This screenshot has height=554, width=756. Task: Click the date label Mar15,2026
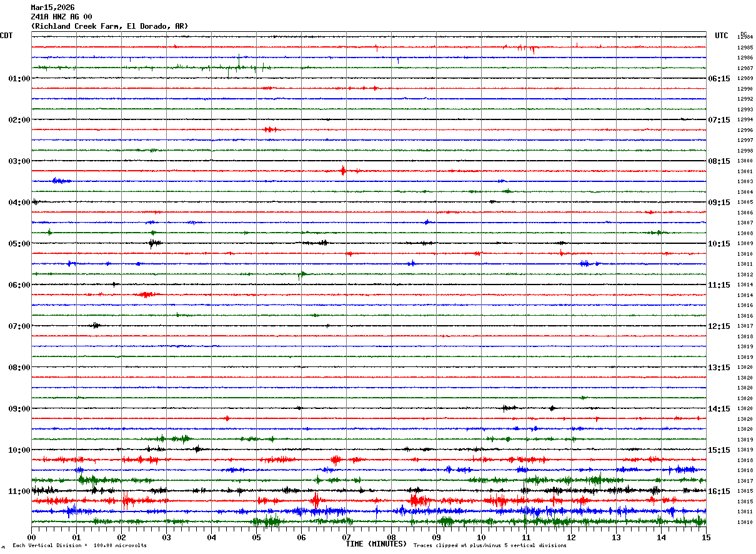[52, 8]
